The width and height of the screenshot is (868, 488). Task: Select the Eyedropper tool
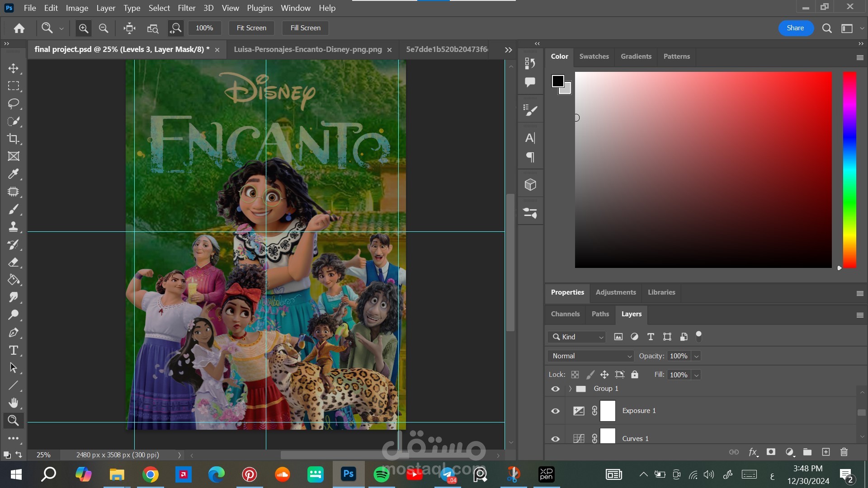pos(13,174)
